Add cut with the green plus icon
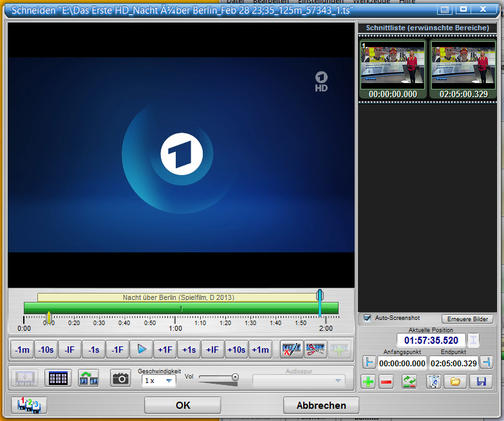Viewport: 504px width, 421px height. [x=368, y=382]
